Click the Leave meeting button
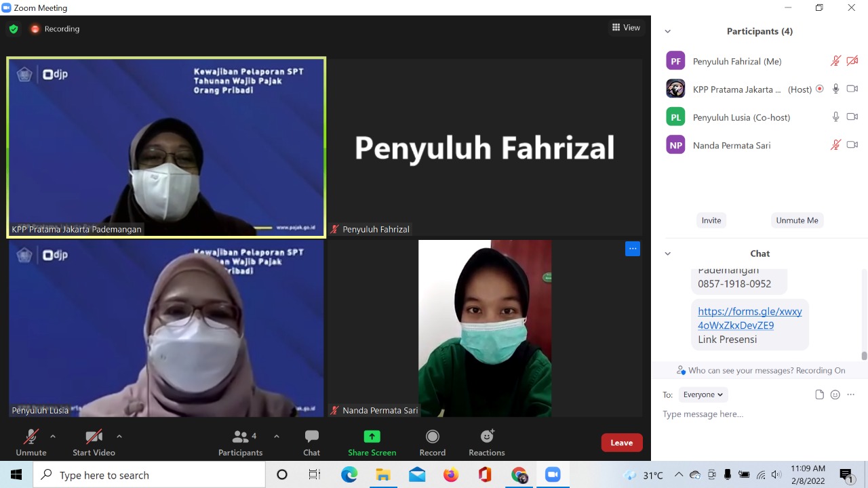Image resolution: width=868 pixels, height=488 pixels. click(621, 443)
